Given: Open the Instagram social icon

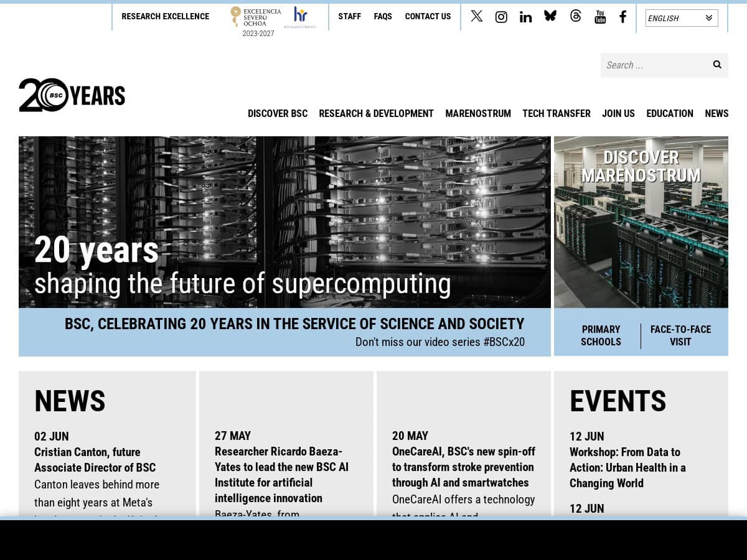Looking at the screenshot, I should click(x=501, y=17).
